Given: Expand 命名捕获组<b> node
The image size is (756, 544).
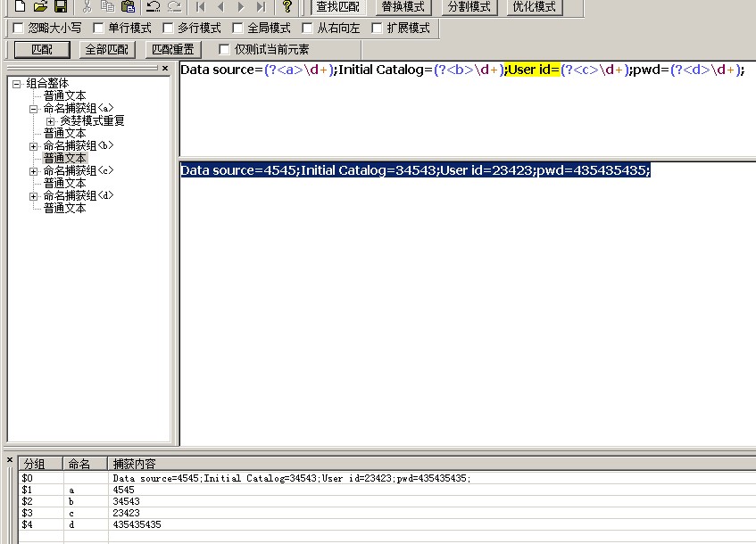Looking at the screenshot, I should (x=33, y=146).
